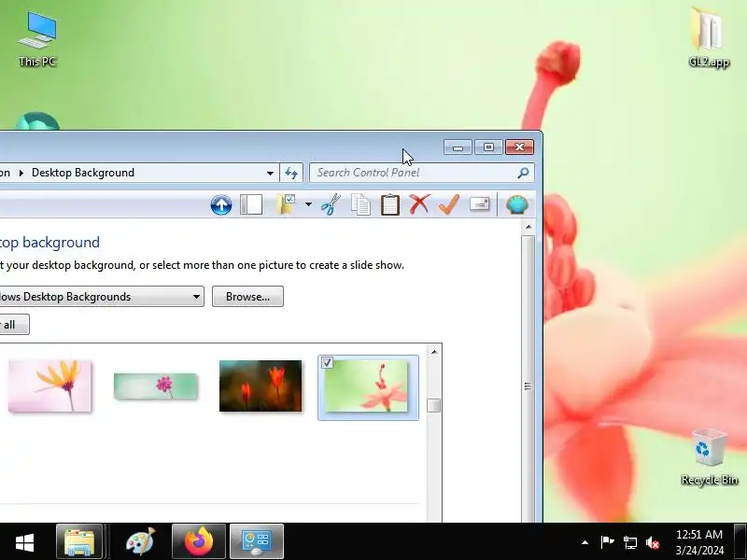Focus the Search Control Panel field
Screen dimensions: 747x560
click(x=422, y=173)
